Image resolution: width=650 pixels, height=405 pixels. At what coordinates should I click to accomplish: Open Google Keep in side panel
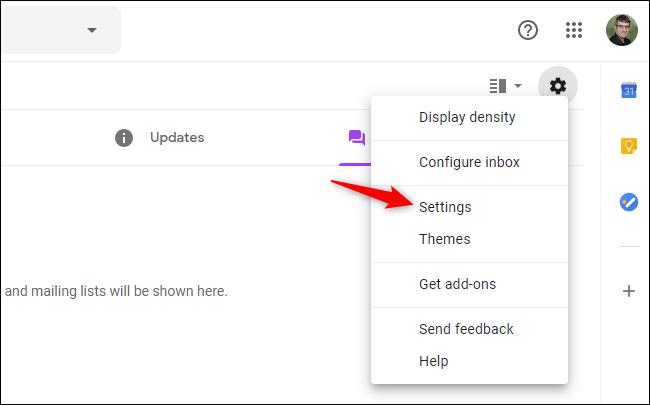tap(629, 146)
